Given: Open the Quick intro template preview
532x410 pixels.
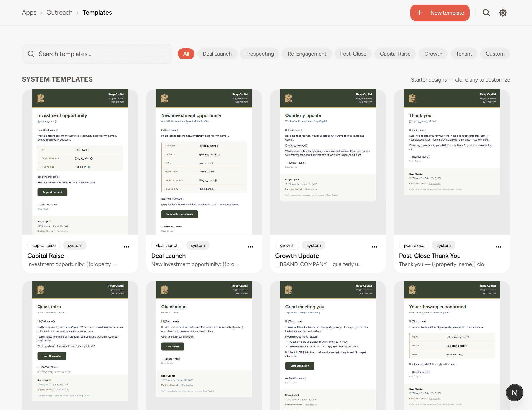Looking at the screenshot, I should click(80, 345).
